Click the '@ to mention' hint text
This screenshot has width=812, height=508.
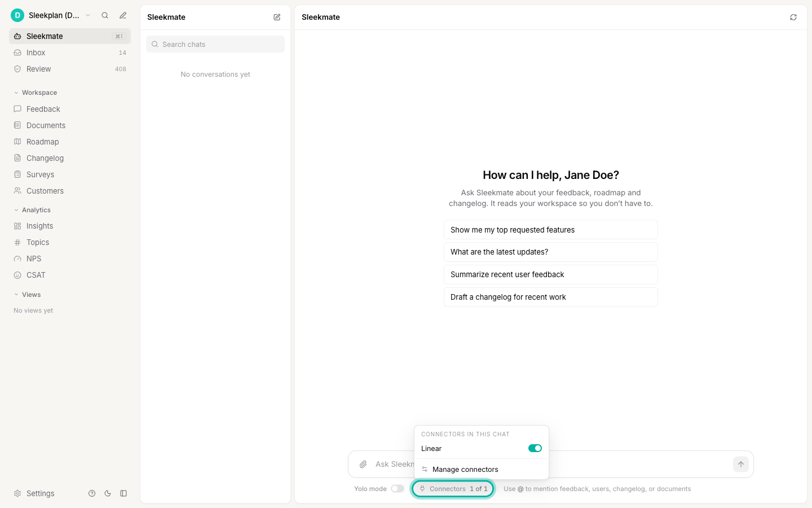(x=597, y=489)
